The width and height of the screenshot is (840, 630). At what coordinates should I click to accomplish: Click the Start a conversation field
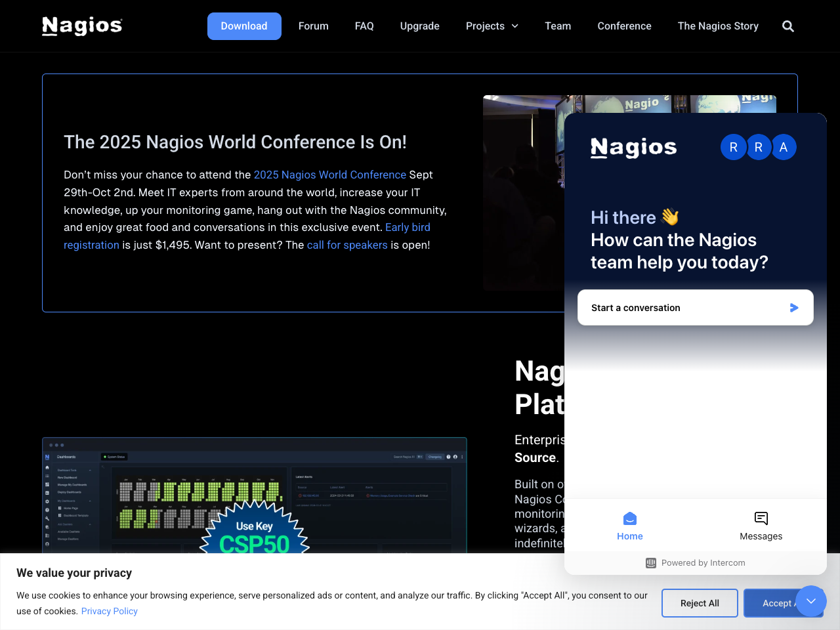(696, 308)
